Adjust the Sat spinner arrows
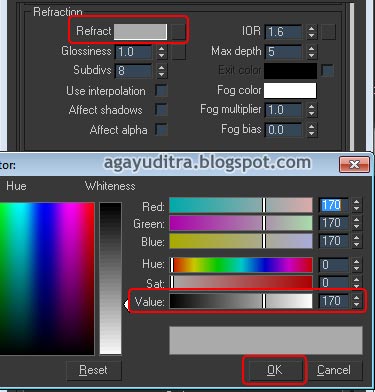This screenshot has height=392, width=375. [x=356, y=283]
